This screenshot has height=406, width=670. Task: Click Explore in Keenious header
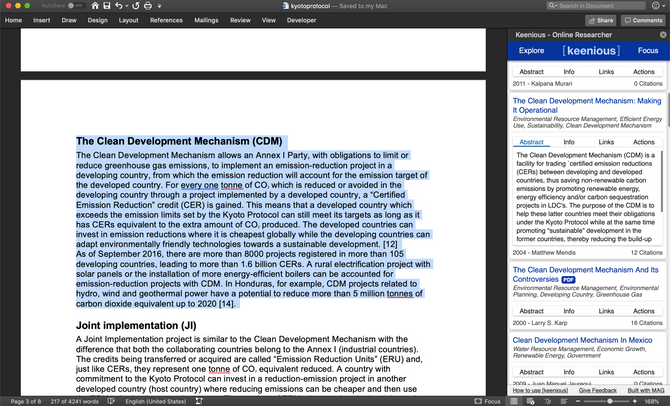pyautogui.click(x=532, y=50)
